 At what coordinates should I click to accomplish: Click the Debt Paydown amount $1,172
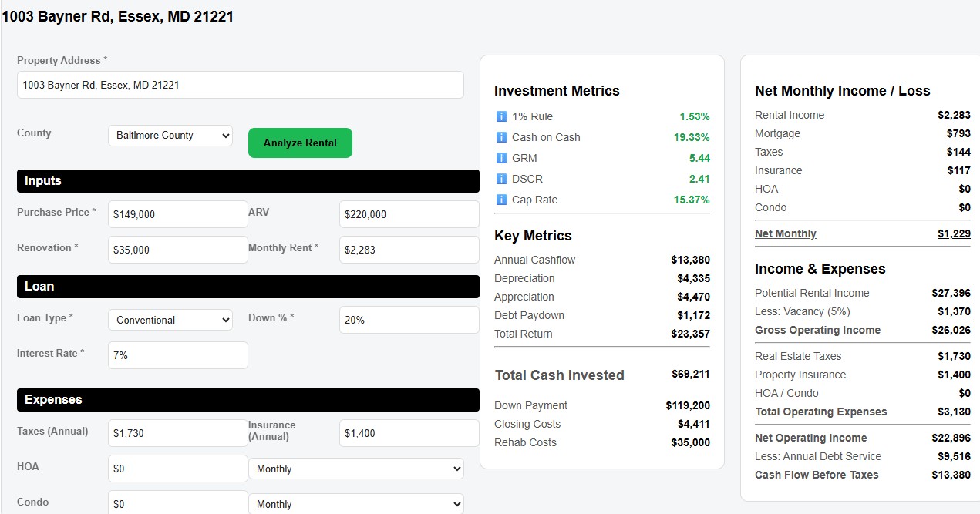[694, 315]
